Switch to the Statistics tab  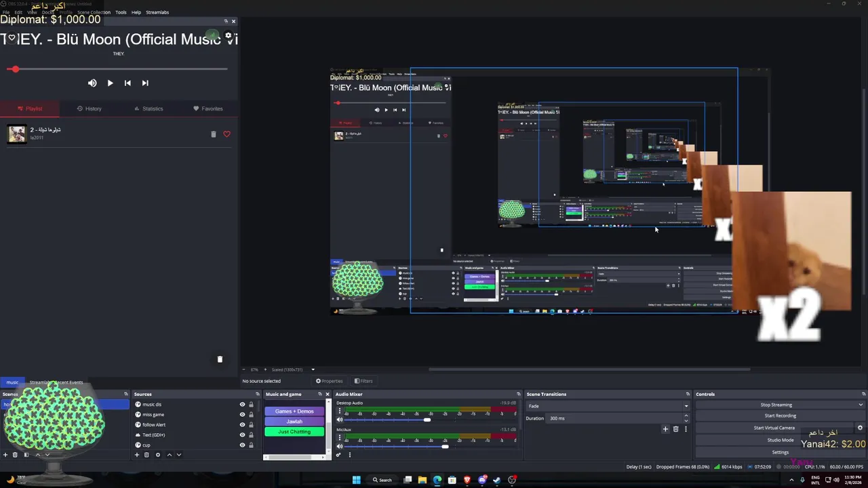[149, 108]
